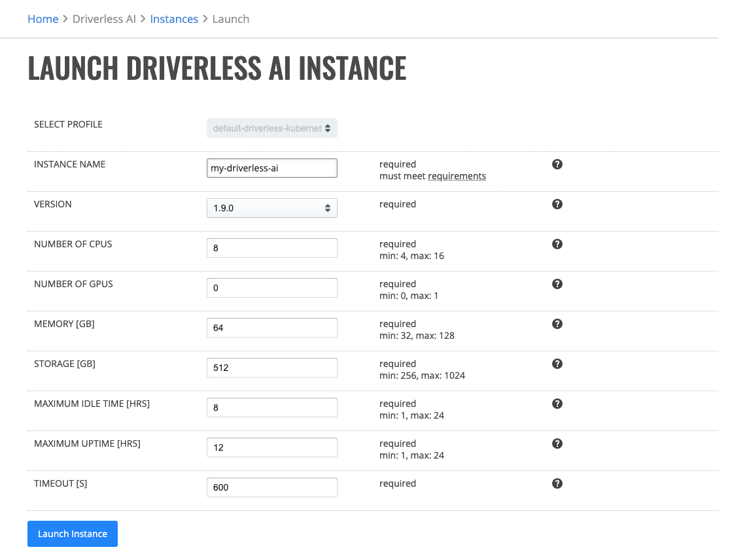Expand the Version 1.9.0 dropdown

[271, 208]
